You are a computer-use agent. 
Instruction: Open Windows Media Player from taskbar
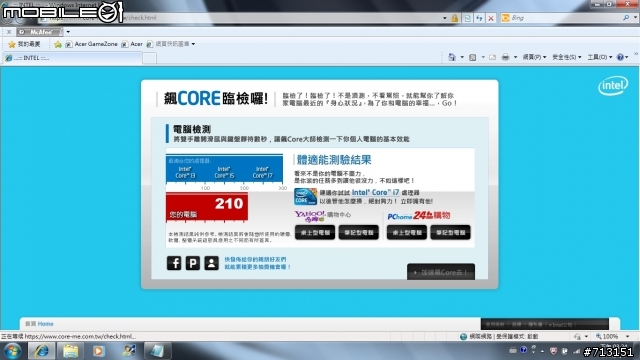pyautogui.click(x=98, y=351)
